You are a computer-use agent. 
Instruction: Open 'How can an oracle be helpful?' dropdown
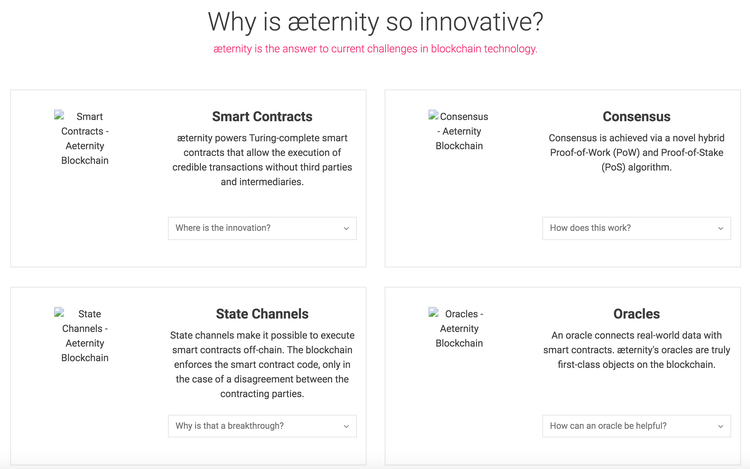[x=636, y=426]
